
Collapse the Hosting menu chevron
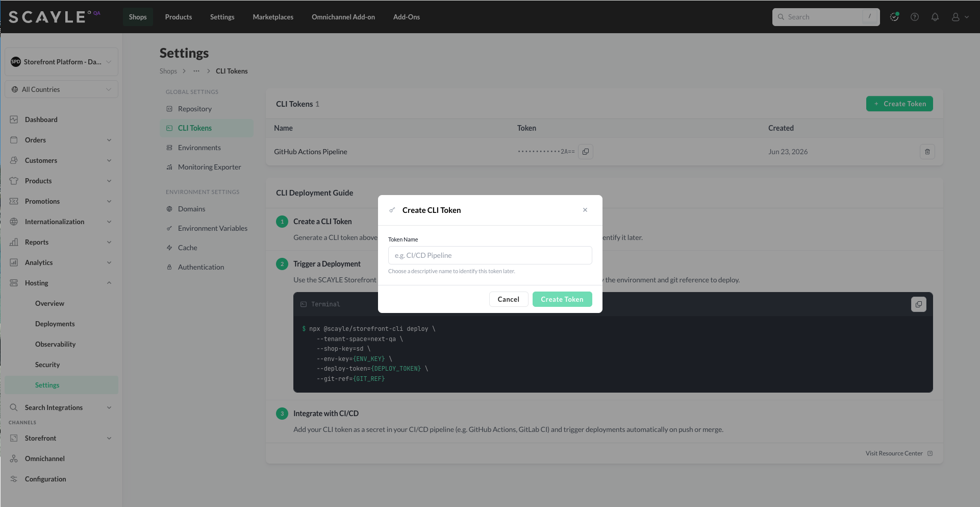click(109, 283)
